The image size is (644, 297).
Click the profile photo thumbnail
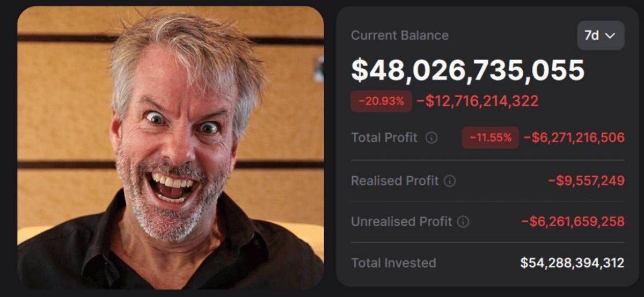point(171,148)
